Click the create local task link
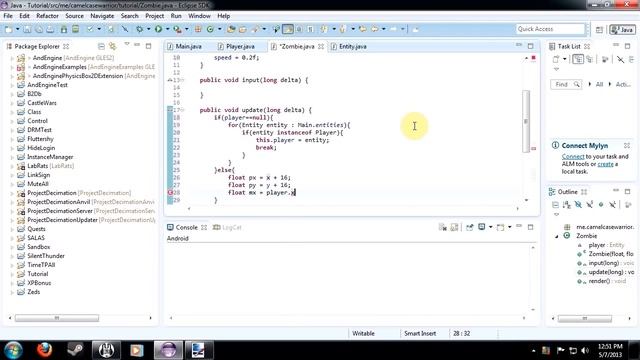The height and width of the screenshot is (360, 640). coord(605,164)
